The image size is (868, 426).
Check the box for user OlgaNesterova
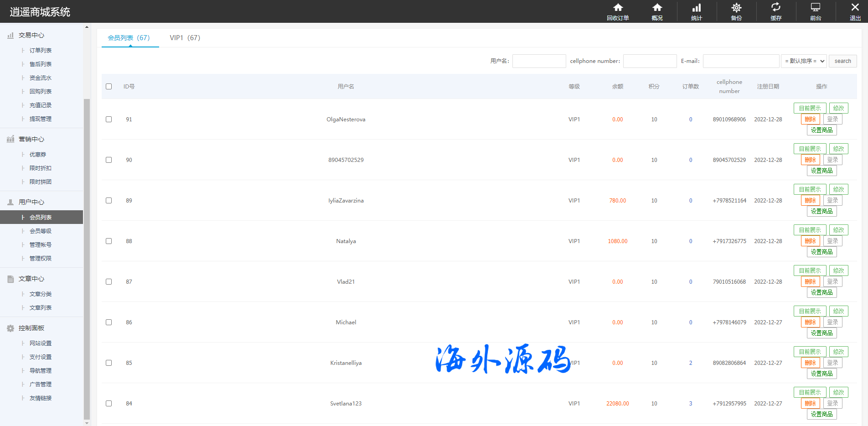(108, 119)
